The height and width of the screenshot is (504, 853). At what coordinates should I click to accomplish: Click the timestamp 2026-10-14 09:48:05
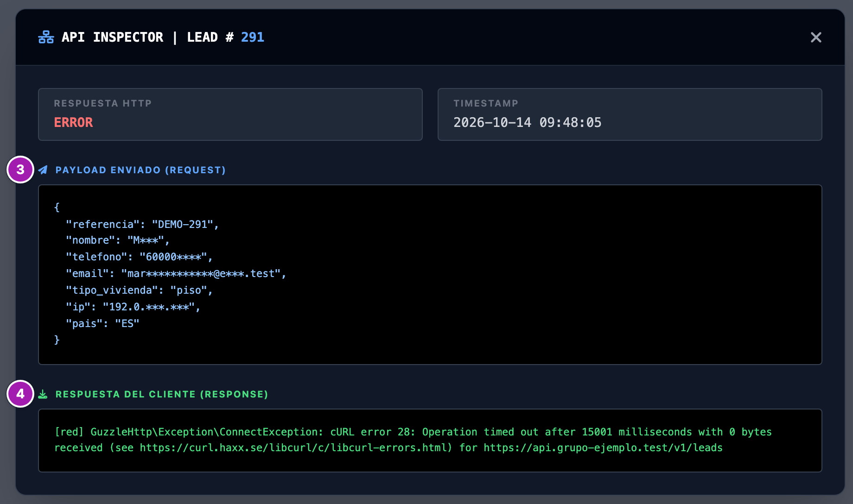point(527,122)
